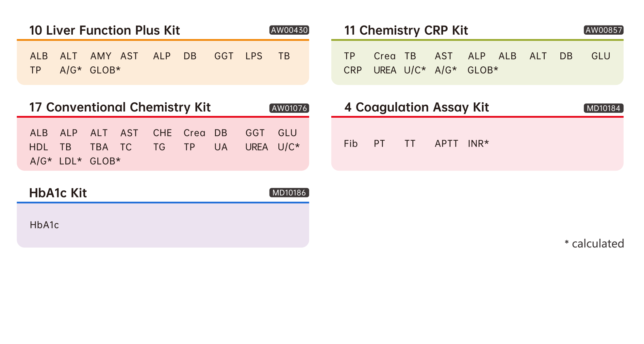Click LDL* in the Conventional Chemistry panel
This screenshot has width=644, height=344.
[70, 161]
